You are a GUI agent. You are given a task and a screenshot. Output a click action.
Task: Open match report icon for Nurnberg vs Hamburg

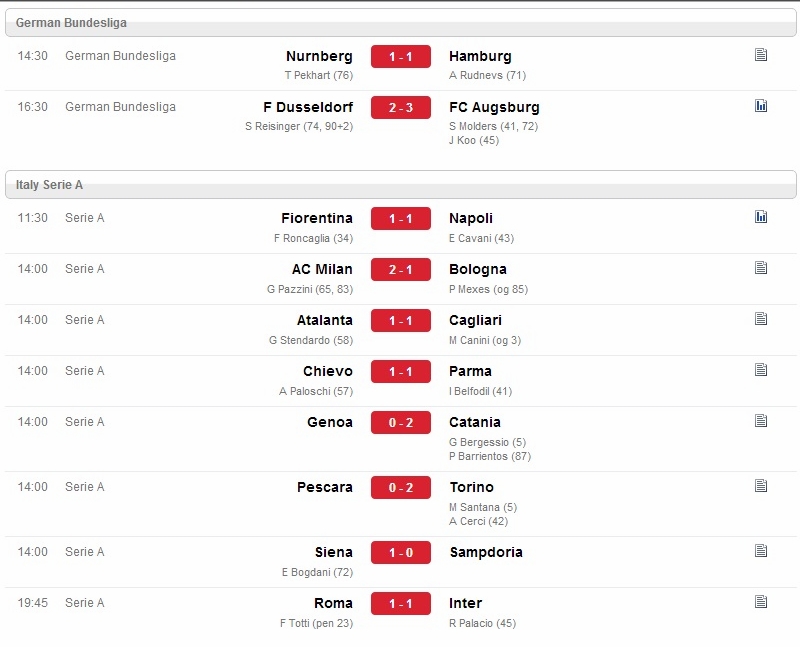coord(761,55)
